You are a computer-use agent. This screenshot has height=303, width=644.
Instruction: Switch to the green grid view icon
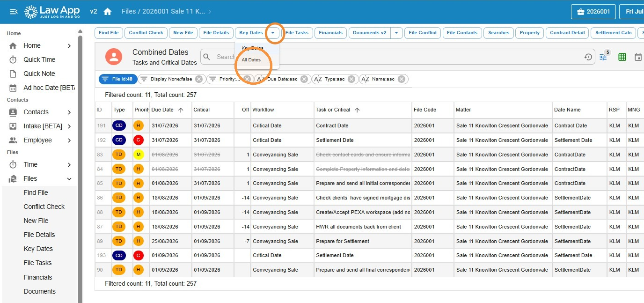(x=622, y=57)
